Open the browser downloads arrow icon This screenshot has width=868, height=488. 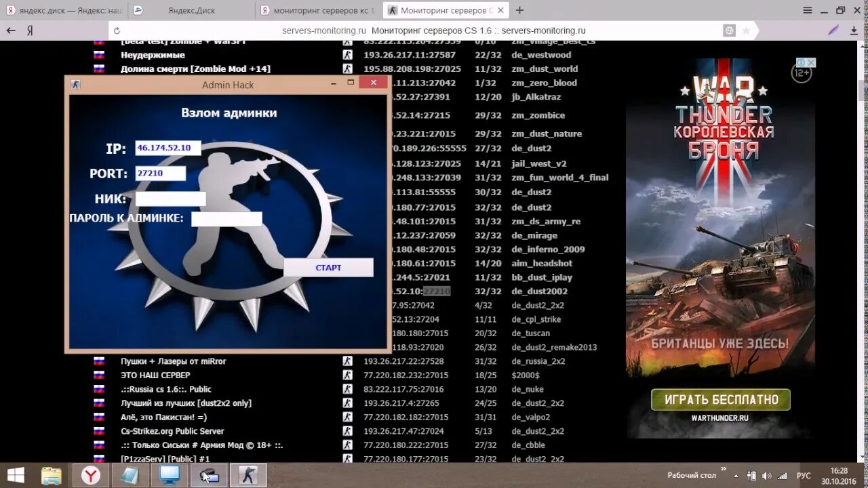(854, 30)
